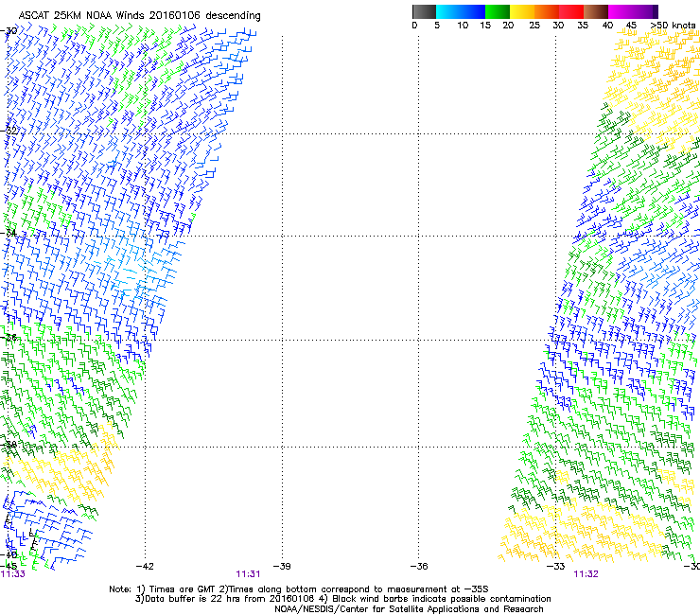This screenshot has width=700, height=615.
Task: Click the purple '11:33' swath time label
Action: click(13, 574)
